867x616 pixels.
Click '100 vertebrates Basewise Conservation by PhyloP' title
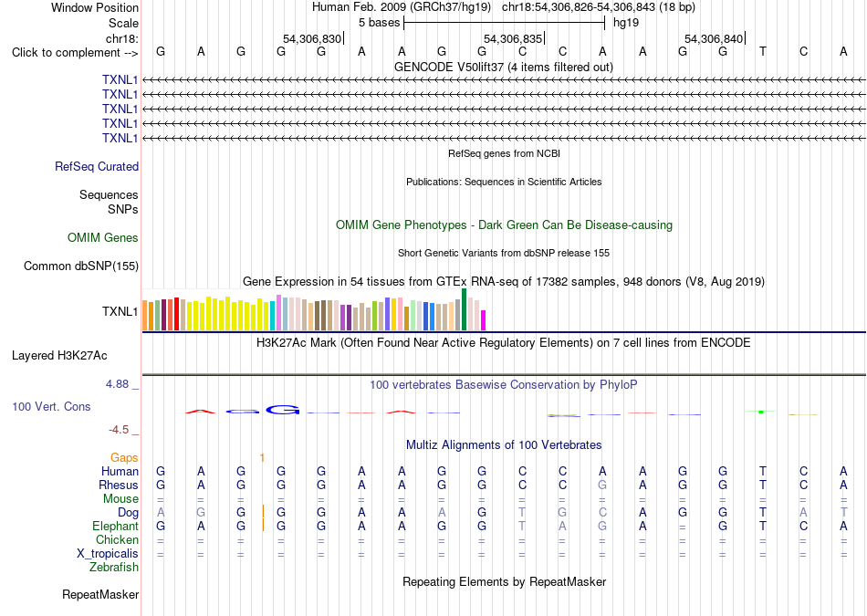tap(504, 384)
